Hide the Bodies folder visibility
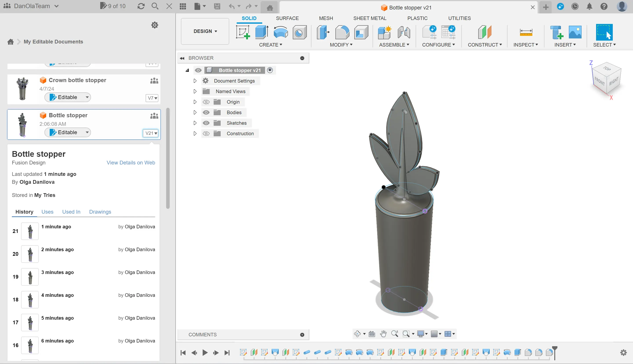 206,112
